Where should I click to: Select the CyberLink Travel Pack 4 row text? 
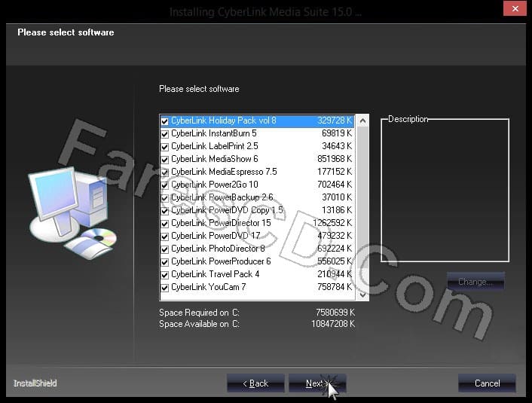(215, 274)
